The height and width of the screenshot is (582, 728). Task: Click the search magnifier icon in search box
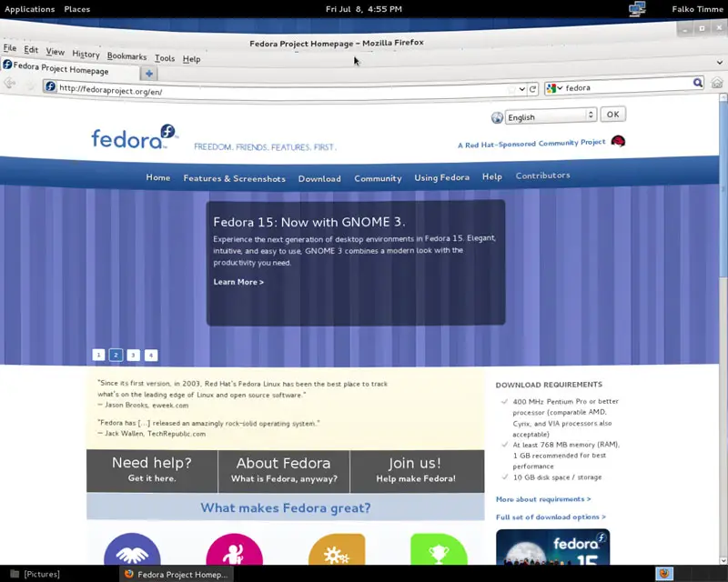(697, 83)
